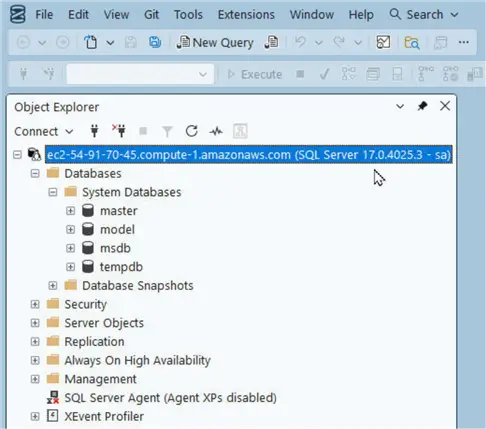Screen dimensions: 486x429
Task: Expand the master database node
Action: tap(70, 211)
